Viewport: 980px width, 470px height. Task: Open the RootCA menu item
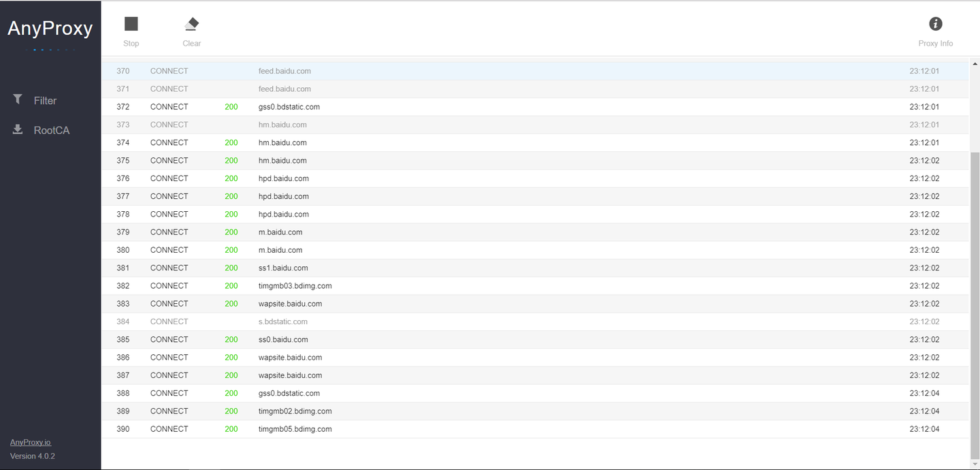click(x=52, y=131)
